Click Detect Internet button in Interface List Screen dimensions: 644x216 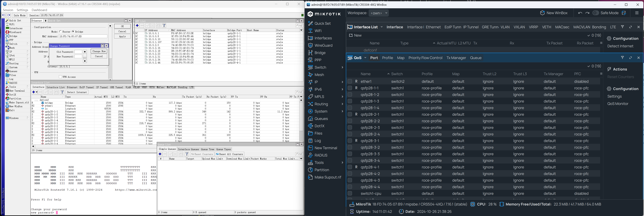coord(77,92)
